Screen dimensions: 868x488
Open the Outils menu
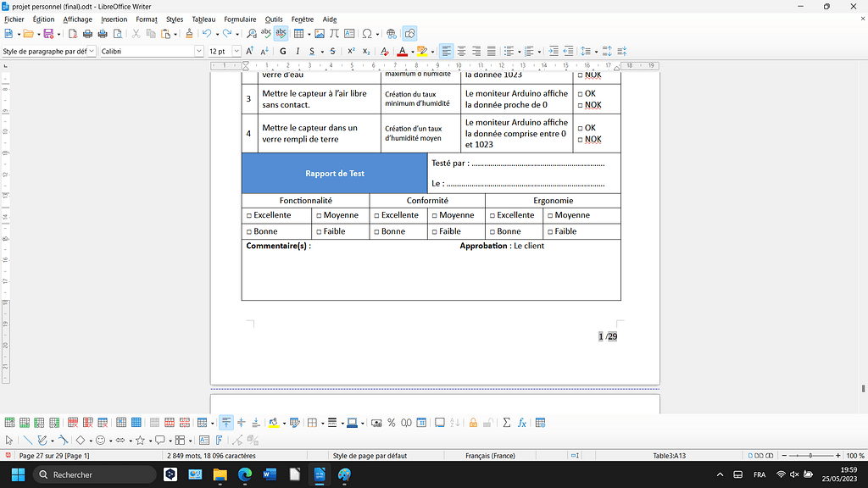[274, 19]
